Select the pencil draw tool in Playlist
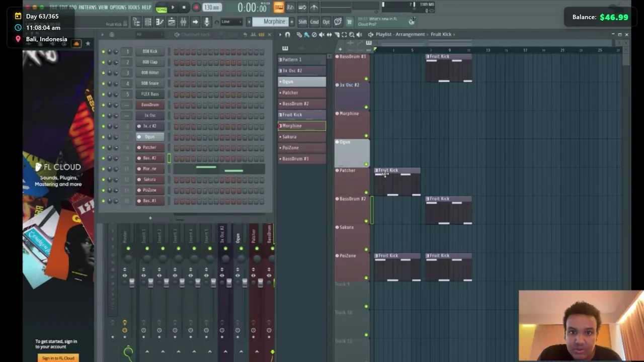This screenshot has width=644, height=362. tap(299, 34)
